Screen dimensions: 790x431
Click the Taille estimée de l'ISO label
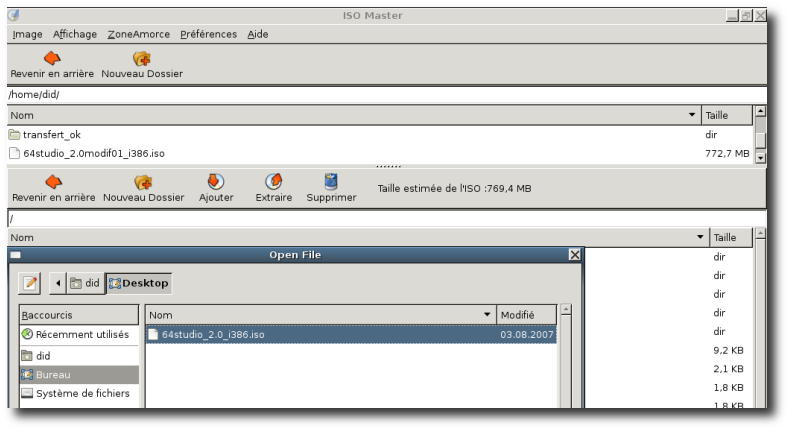454,189
